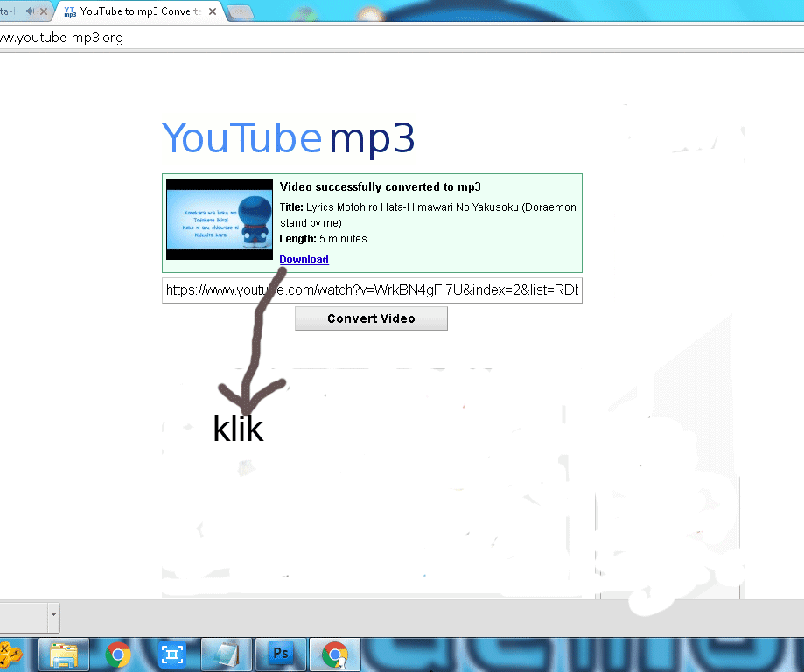Open a new browser tab
Image resolution: width=804 pixels, height=672 pixels.
coord(240,12)
